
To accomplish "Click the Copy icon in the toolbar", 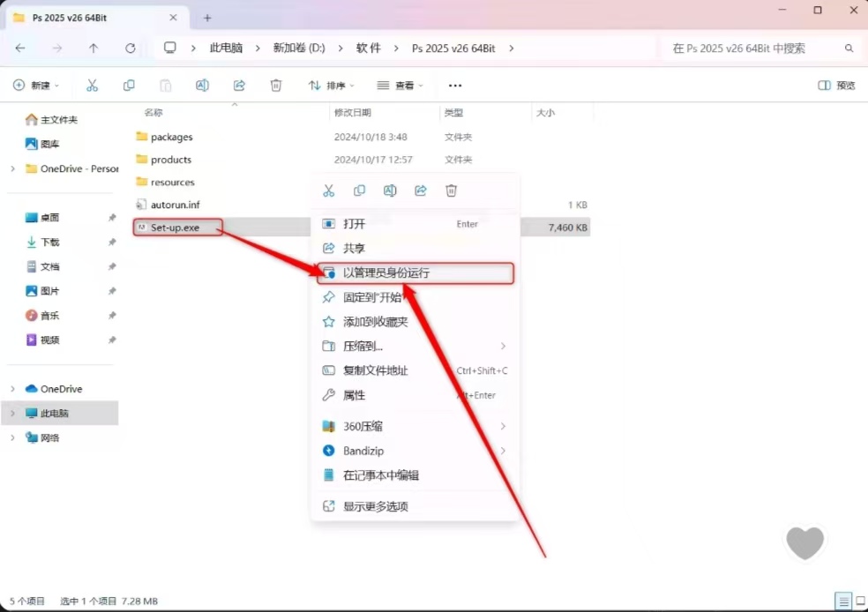I will pyautogui.click(x=129, y=86).
